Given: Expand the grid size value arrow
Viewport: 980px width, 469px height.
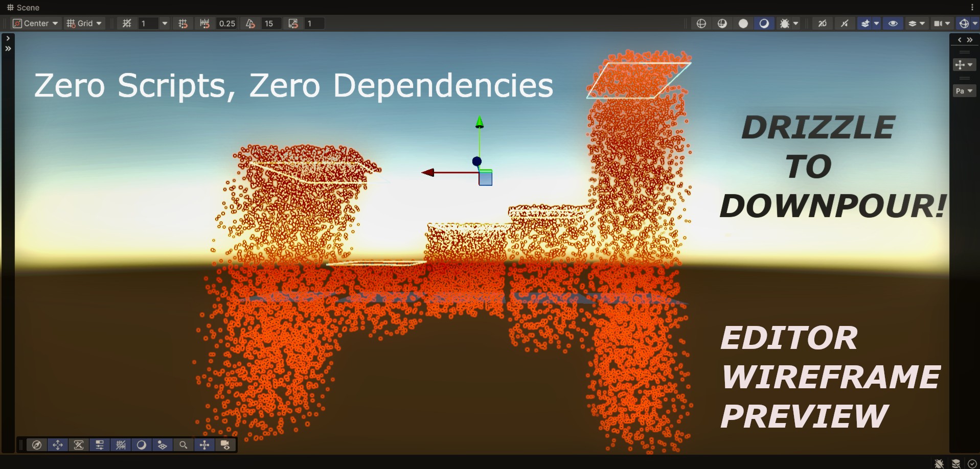Looking at the screenshot, I should tap(165, 24).
